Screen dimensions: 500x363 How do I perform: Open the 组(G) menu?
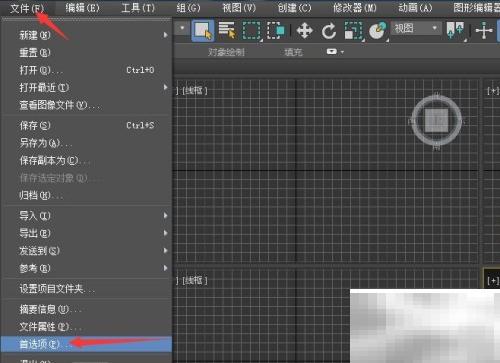pos(188,8)
